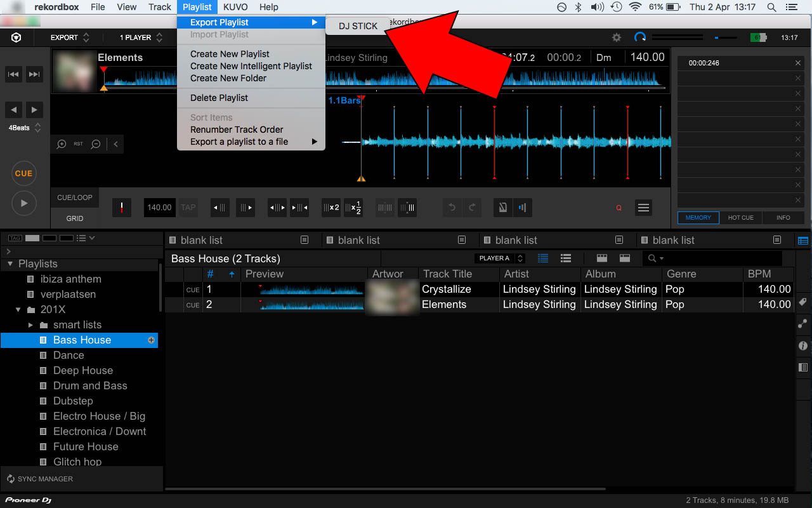The width and height of the screenshot is (812, 508).
Task: Zoom in waveform with magnifier plus icon
Action: (x=62, y=144)
